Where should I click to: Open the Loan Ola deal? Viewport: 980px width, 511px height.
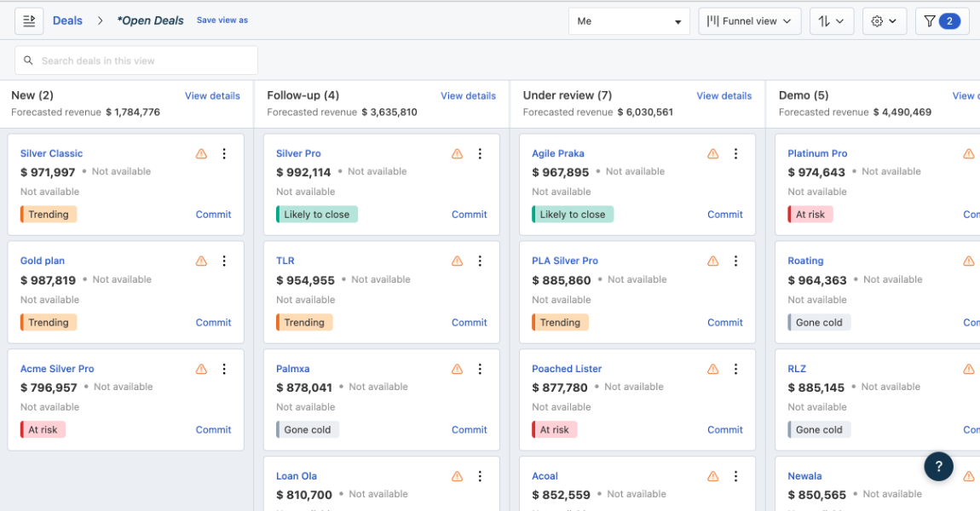(297, 477)
